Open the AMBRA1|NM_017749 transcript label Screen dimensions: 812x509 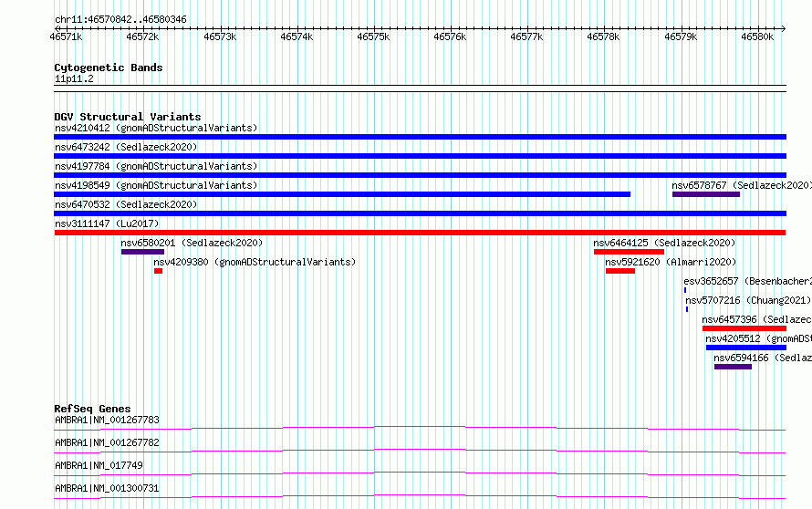pyautogui.click(x=99, y=465)
